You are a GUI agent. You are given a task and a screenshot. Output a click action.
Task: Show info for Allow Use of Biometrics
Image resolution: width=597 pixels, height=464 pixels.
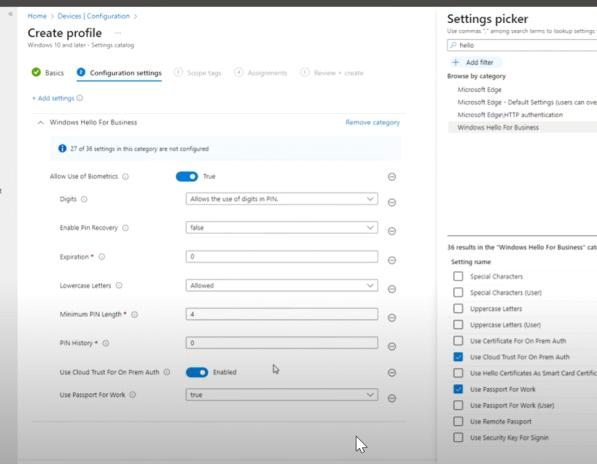point(125,177)
